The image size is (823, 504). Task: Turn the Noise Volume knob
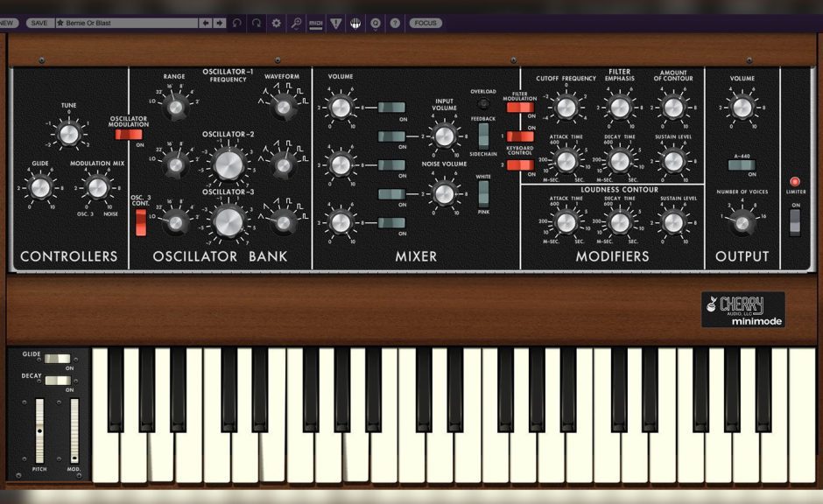444,193
